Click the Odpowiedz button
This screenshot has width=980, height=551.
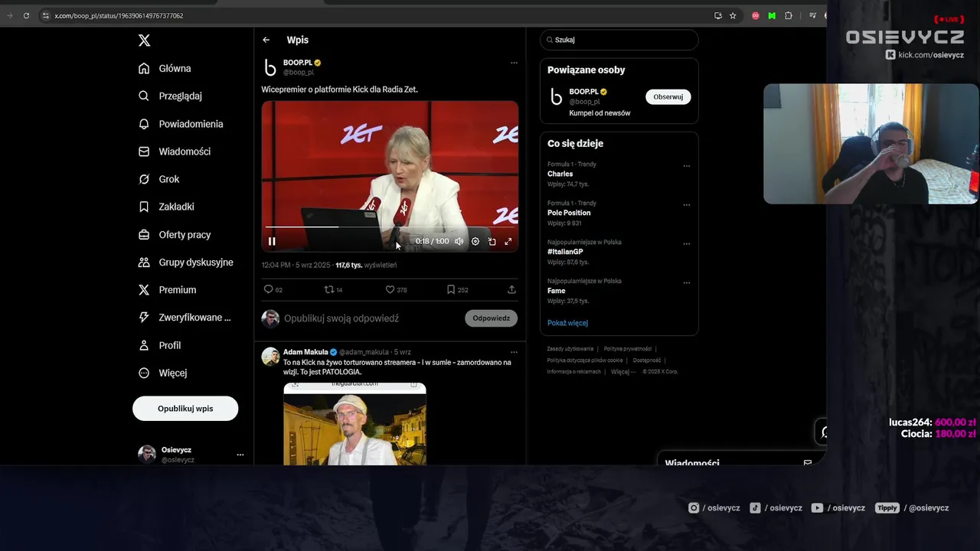(491, 318)
